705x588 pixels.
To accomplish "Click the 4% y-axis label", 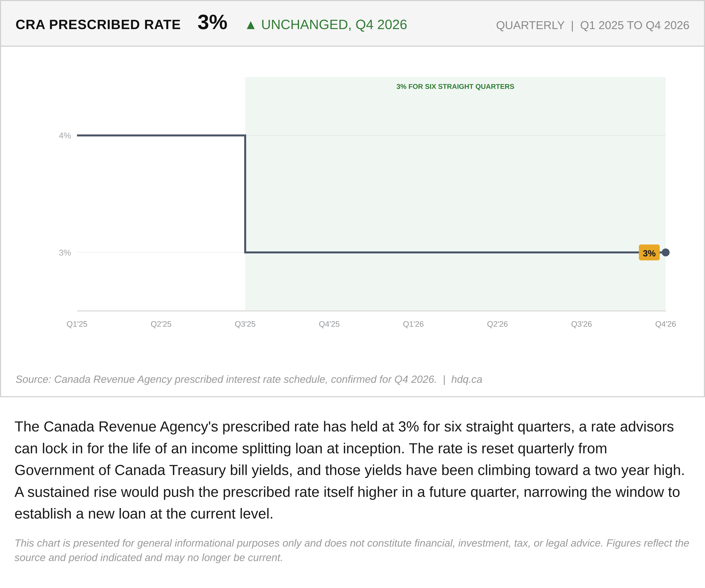I will coord(65,136).
